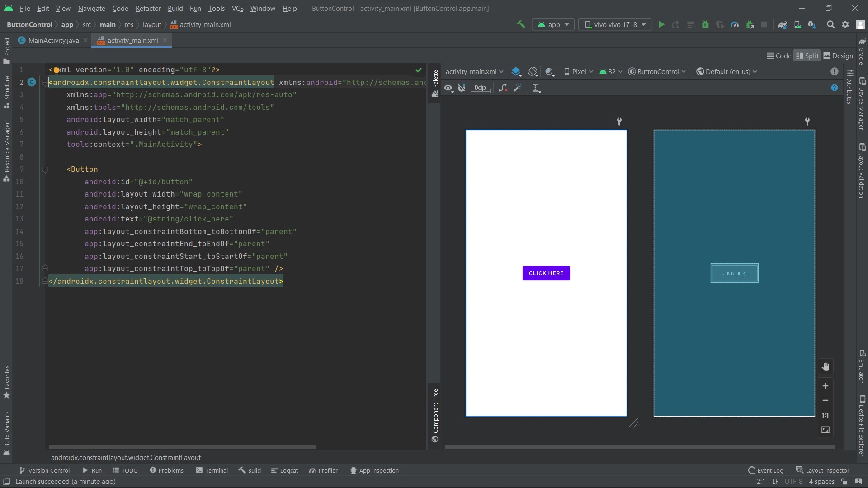868x488 pixels.
Task: Sync project with Gradle files icon
Action: [783, 24]
